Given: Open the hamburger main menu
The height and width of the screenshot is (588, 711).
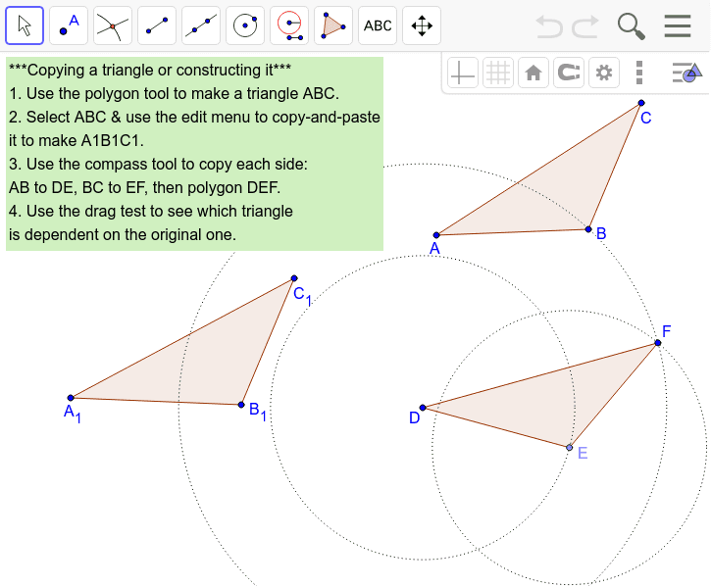Looking at the screenshot, I should [678, 25].
